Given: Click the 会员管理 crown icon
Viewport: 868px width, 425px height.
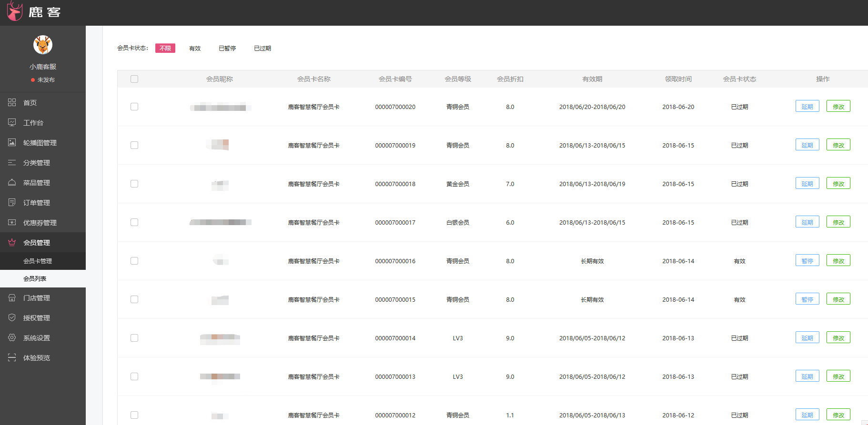Looking at the screenshot, I should [x=12, y=242].
